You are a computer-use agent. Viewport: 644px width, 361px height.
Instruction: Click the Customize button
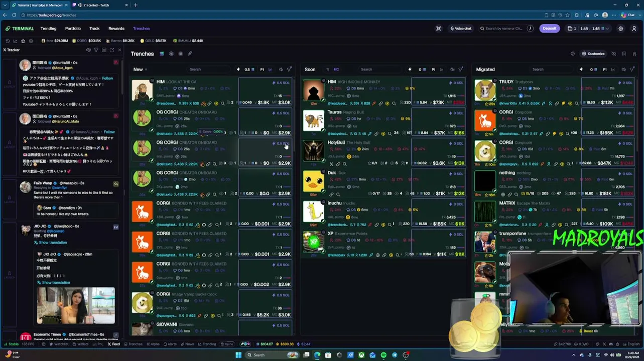593,54
